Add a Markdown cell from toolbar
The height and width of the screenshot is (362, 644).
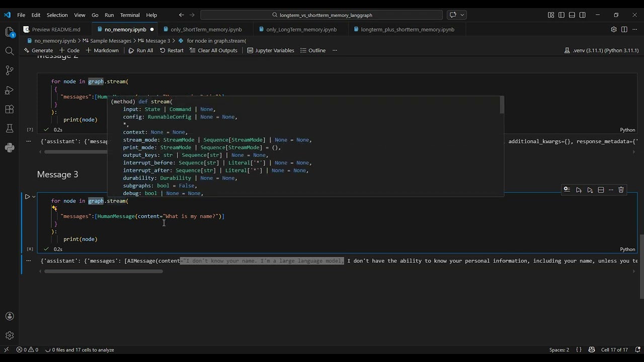coord(102,50)
